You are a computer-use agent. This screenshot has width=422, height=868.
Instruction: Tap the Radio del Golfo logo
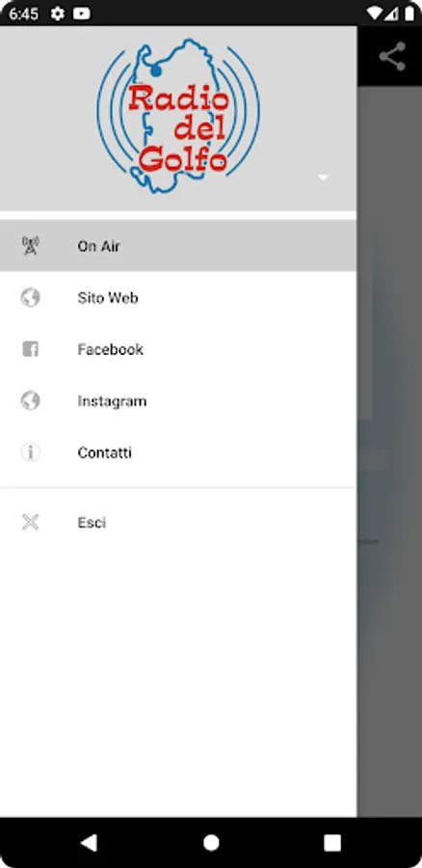(x=178, y=115)
